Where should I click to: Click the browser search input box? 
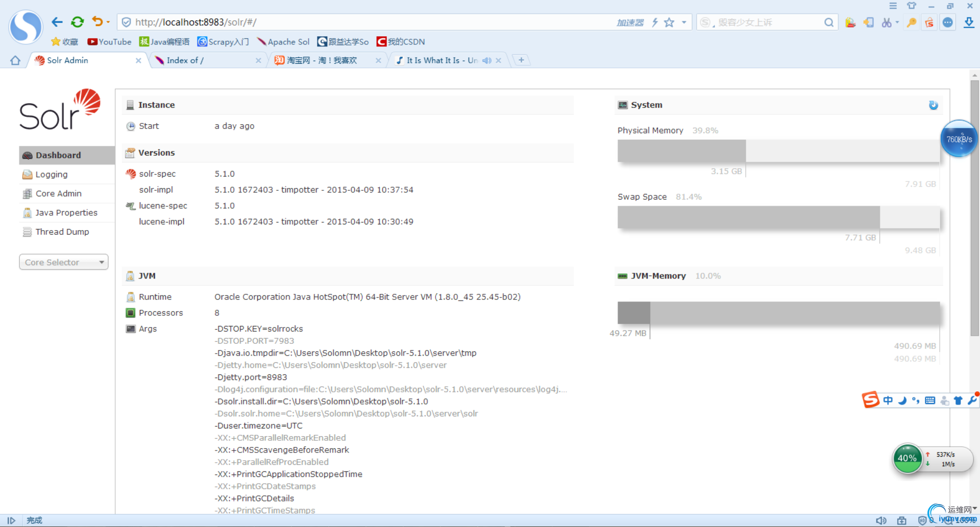[x=768, y=22]
